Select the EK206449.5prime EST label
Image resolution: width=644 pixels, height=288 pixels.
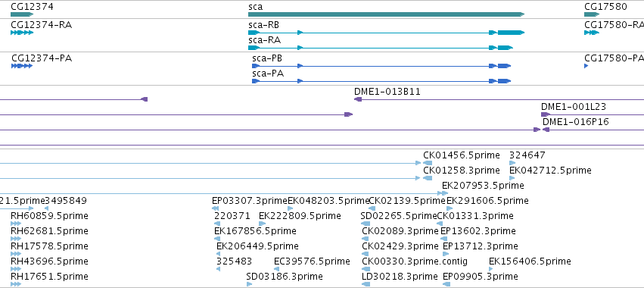point(257,246)
